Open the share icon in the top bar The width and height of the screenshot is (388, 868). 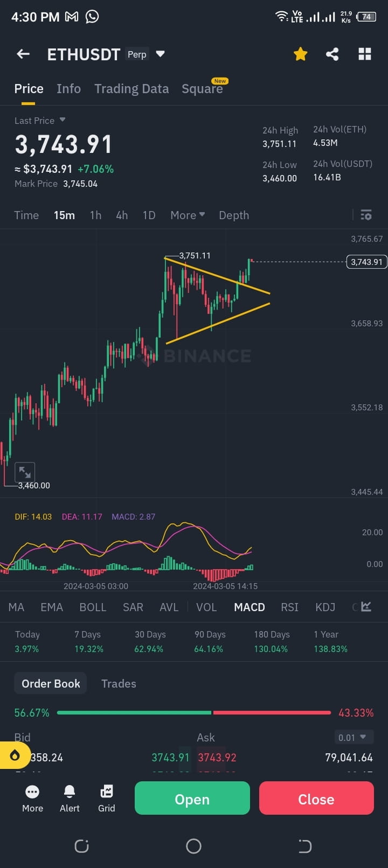point(332,54)
